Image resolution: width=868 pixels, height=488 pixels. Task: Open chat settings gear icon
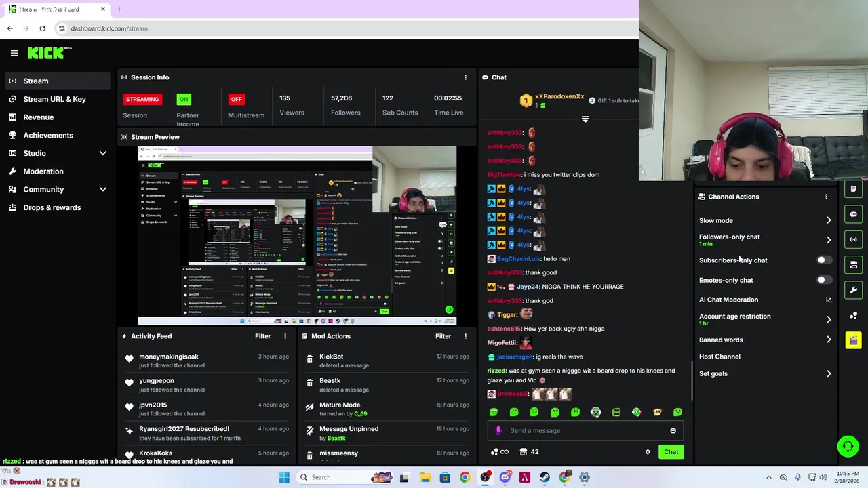648,452
